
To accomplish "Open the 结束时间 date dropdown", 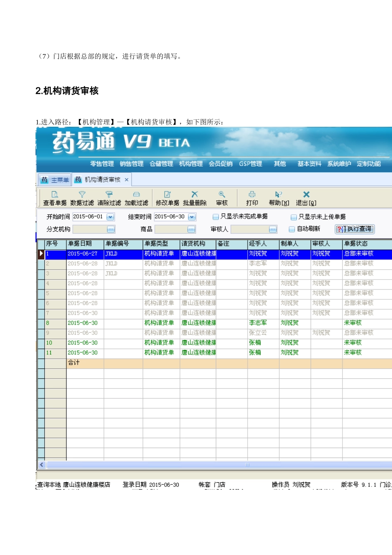I will pos(192,217).
